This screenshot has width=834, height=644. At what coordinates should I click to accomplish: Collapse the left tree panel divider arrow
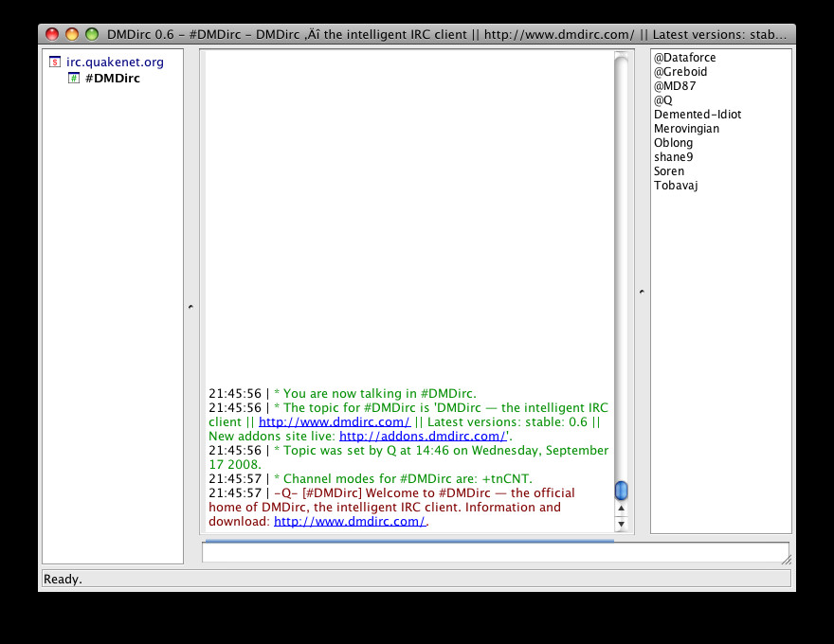(x=190, y=307)
